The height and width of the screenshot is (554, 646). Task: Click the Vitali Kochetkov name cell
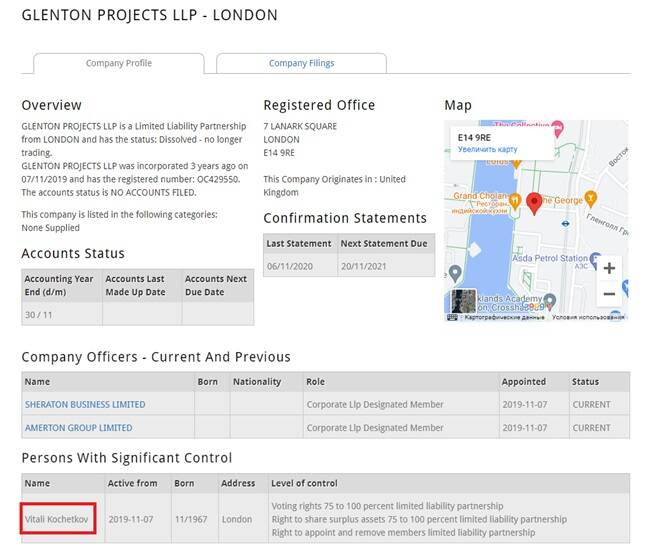59,519
